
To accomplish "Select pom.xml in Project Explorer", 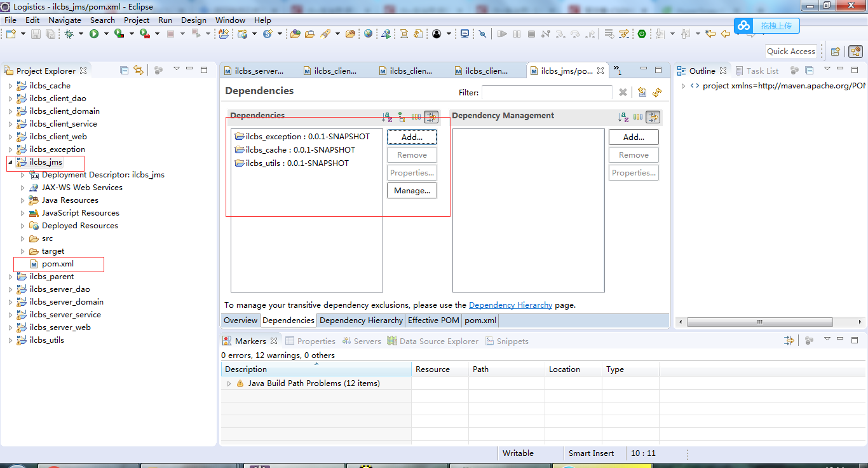I will [58, 264].
